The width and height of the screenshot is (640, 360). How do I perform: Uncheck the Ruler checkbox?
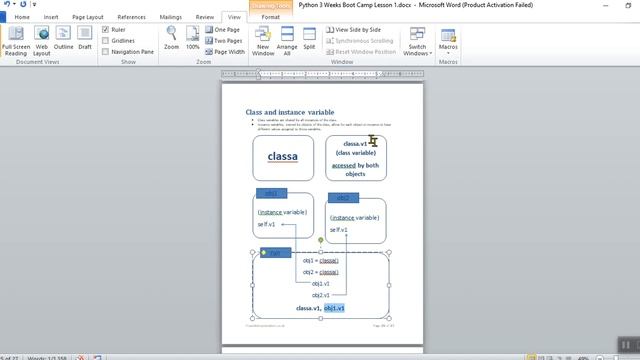tap(106, 29)
